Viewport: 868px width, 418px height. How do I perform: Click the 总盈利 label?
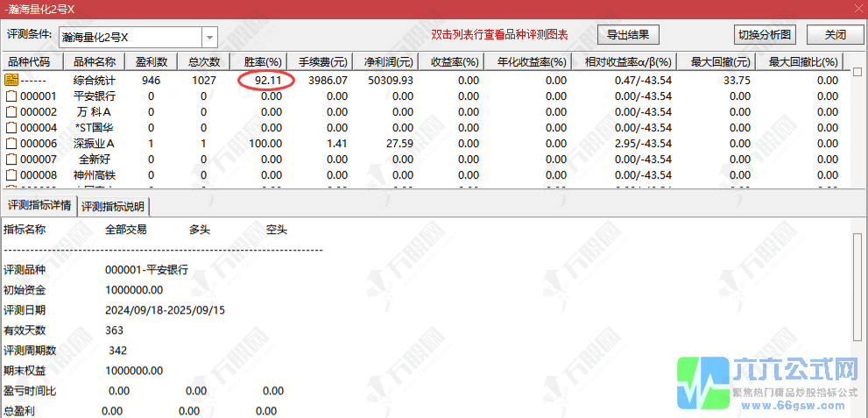19,411
